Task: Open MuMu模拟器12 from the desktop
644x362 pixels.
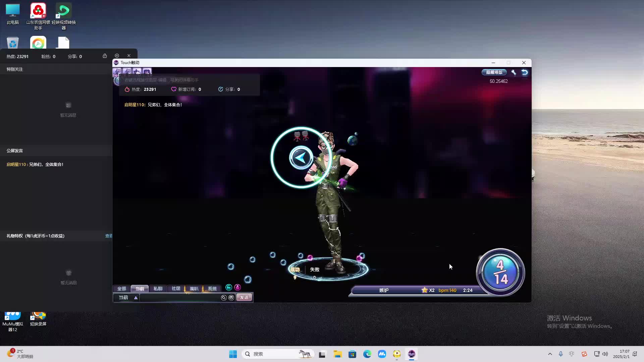Action: coord(12,317)
